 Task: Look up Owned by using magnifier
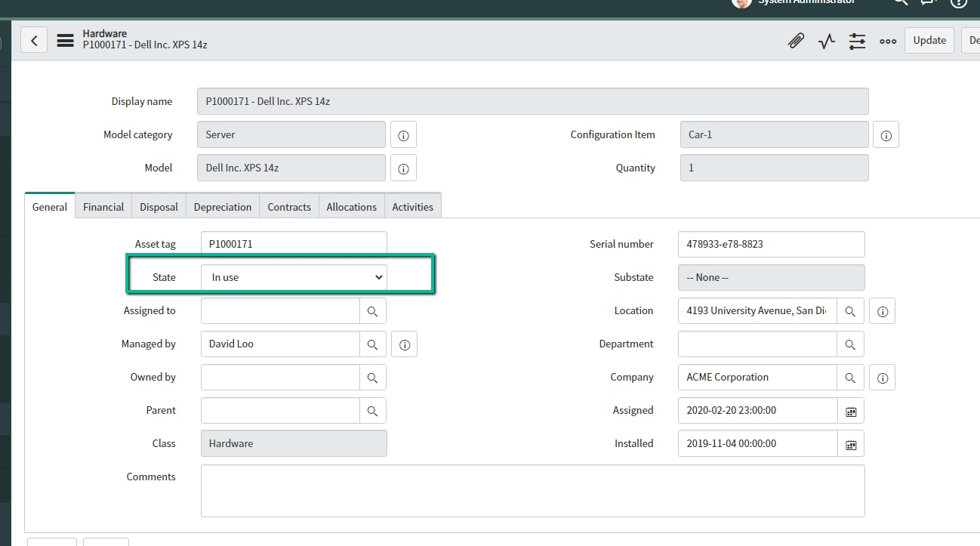pyautogui.click(x=372, y=378)
